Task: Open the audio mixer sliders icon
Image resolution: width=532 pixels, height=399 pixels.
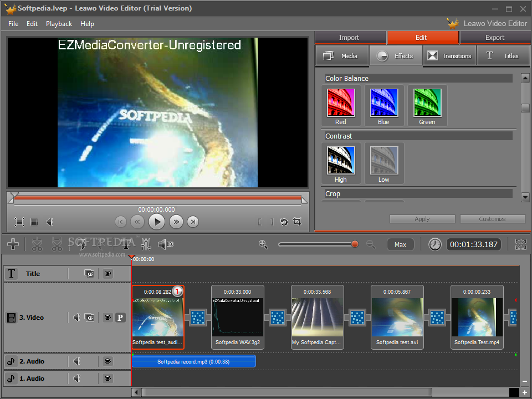Action: pos(146,244)
